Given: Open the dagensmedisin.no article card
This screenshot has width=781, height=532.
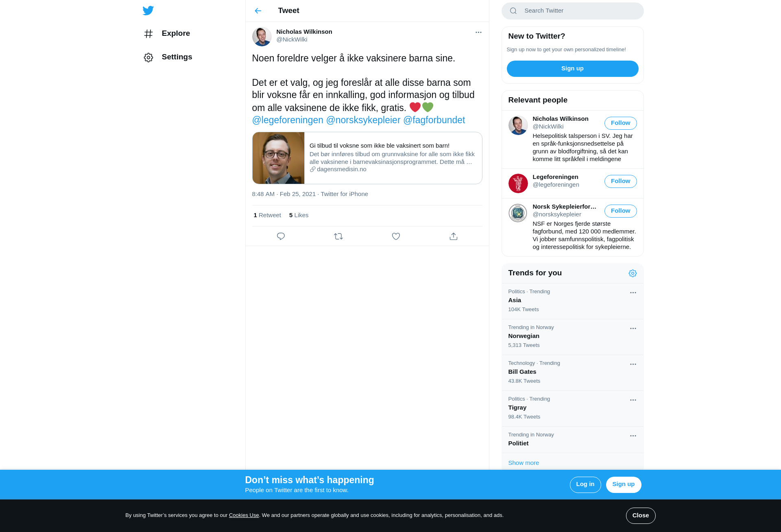Looking at the screenshot, I should point(367,158).
